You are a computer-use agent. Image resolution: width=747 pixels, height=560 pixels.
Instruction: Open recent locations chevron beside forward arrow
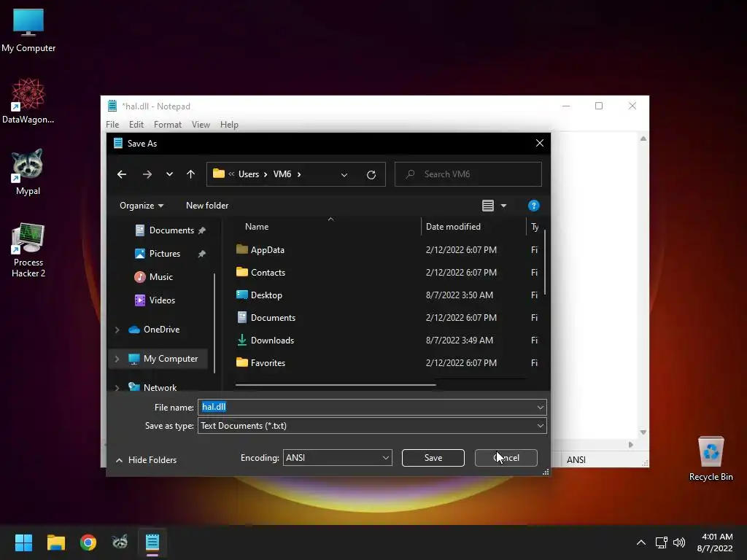point(169,174)
